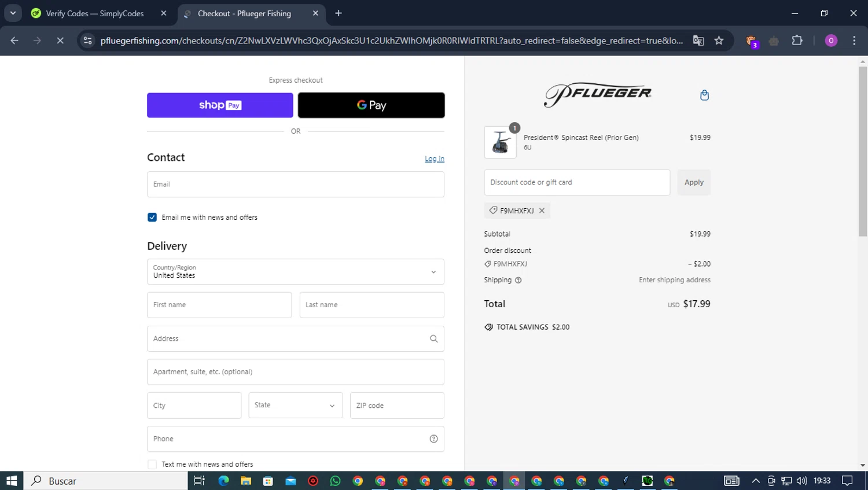Image resolution: width=868 pixels, height=490 pixels.
Task: Enable Text me with news and offers
Action: coord(152,465)
